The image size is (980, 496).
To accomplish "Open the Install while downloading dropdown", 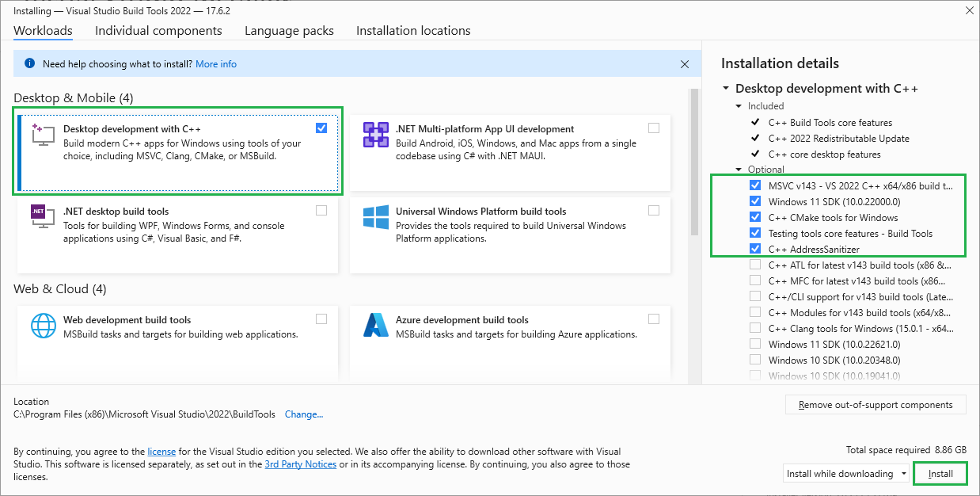I will click(x=845, y=474).
